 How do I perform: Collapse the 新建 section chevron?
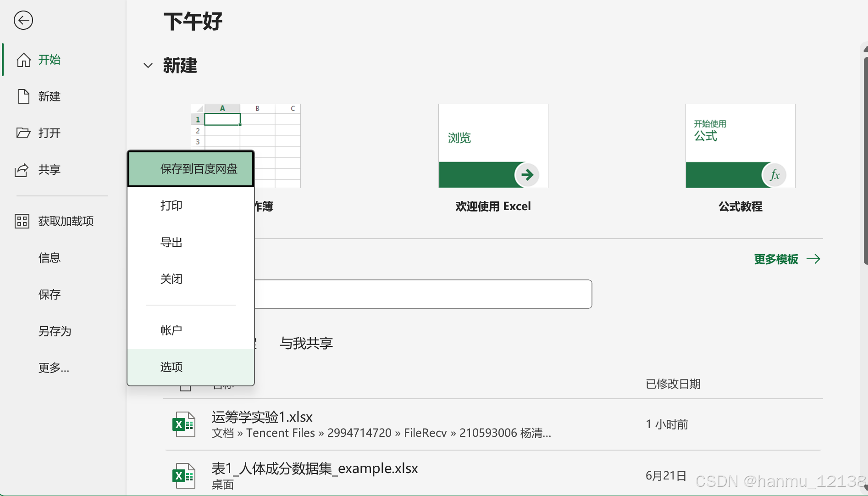click(x=148, y=66)
